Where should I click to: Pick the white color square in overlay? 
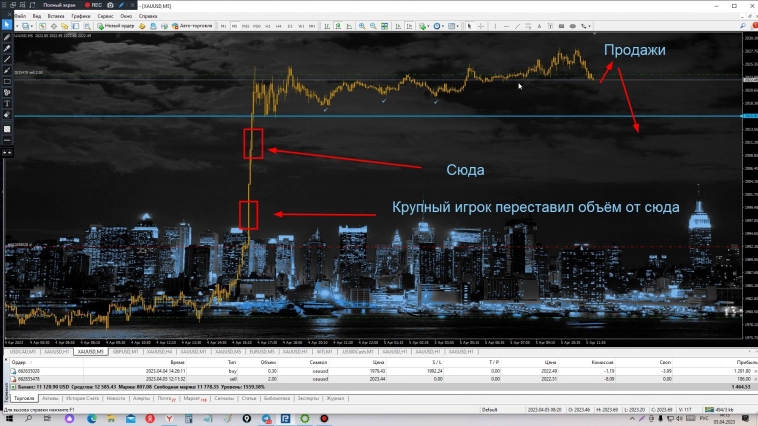coord(7,129)
